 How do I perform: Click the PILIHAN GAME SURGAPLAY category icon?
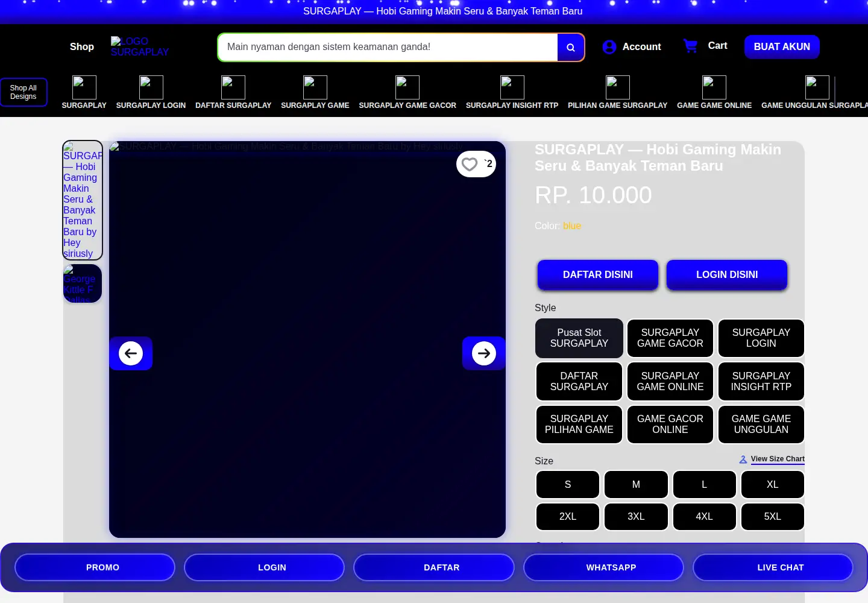pos(618,87)
